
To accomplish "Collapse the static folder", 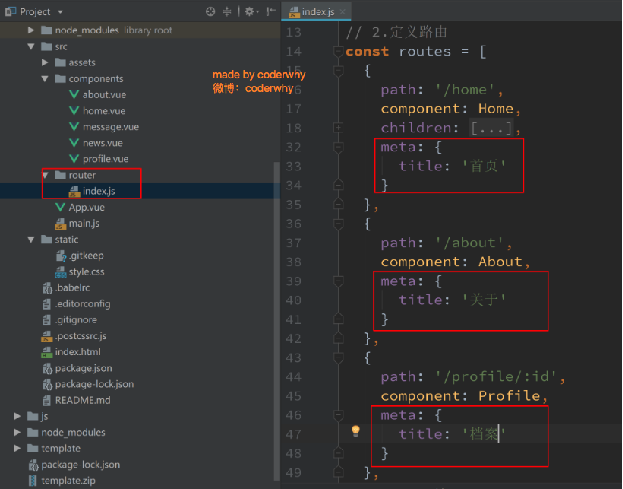I will point(31,240).
